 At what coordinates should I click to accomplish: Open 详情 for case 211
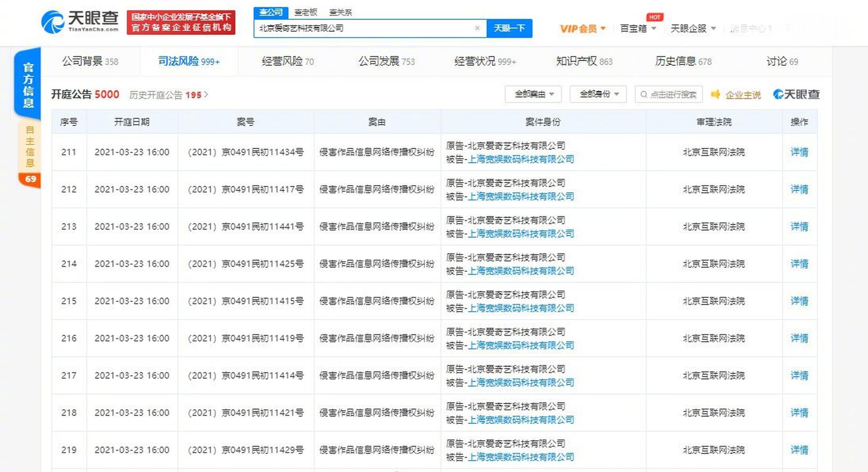point(799,152)
